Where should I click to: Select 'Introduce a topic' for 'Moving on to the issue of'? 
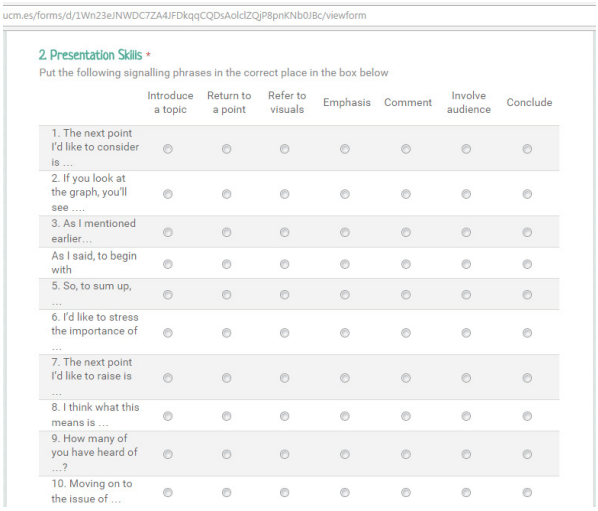pos(168,493)
